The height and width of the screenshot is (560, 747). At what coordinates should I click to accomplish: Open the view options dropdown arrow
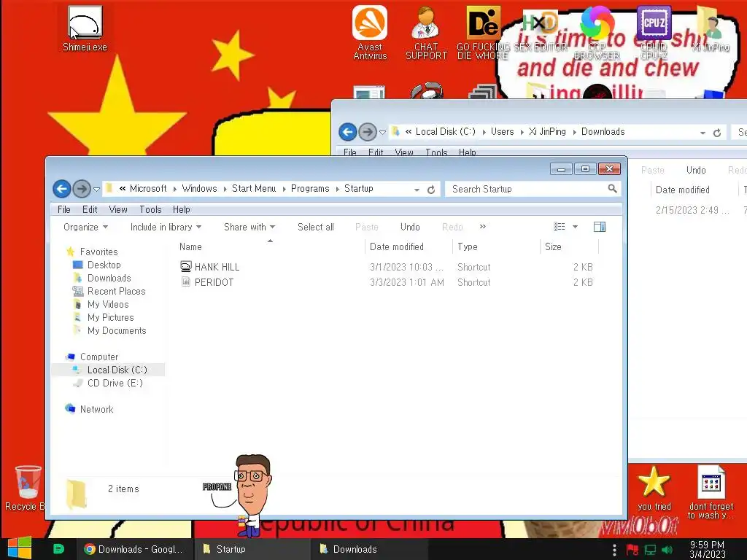coord(575,227)
